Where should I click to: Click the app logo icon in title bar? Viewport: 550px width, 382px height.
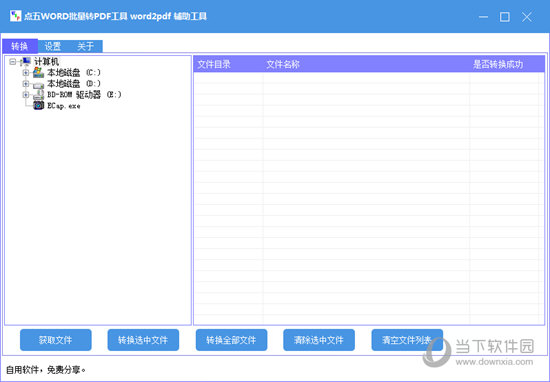(x=15, y=16)
